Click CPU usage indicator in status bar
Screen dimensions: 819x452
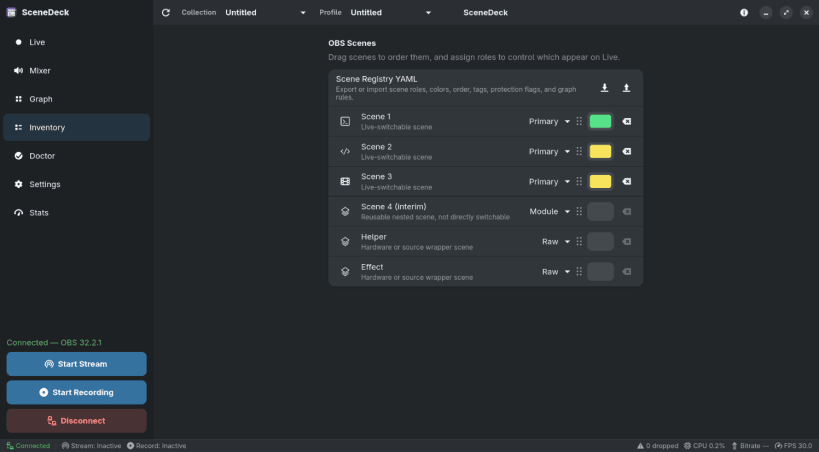704,446
